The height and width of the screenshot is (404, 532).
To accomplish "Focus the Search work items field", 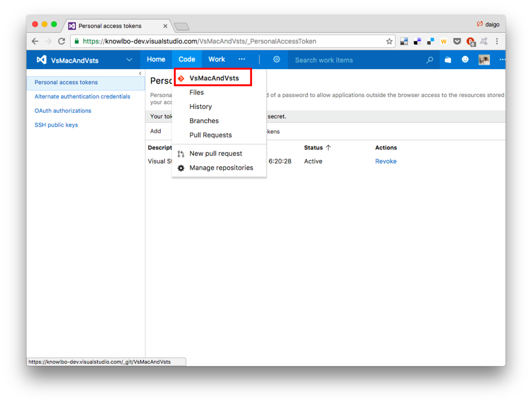I will coord(356,60).
